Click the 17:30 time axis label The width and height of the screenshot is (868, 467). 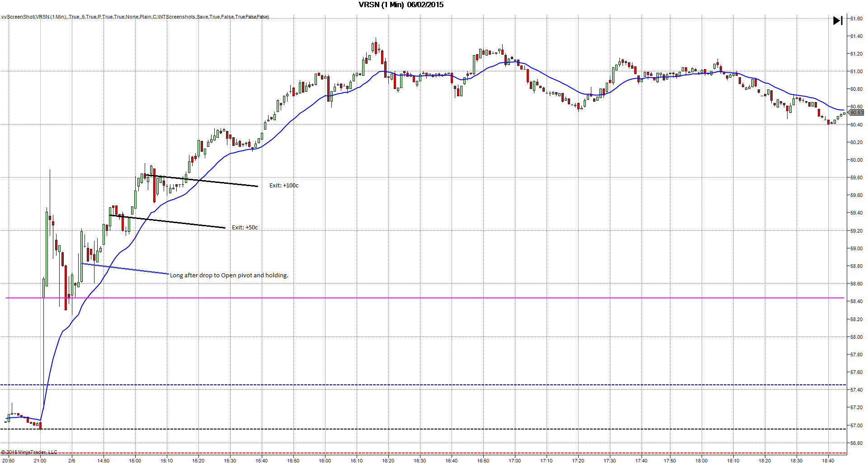point(609,461)
